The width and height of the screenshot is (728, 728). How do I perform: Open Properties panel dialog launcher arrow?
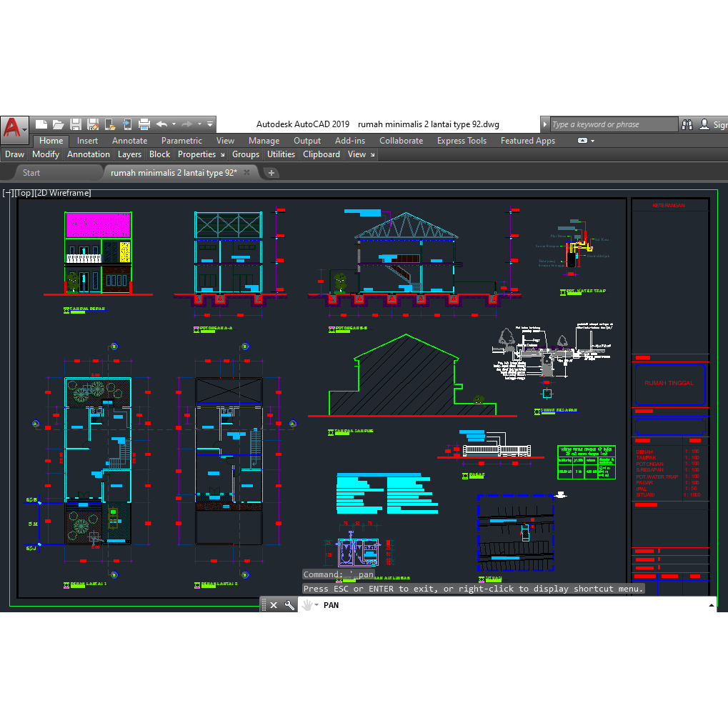point(222,155)
